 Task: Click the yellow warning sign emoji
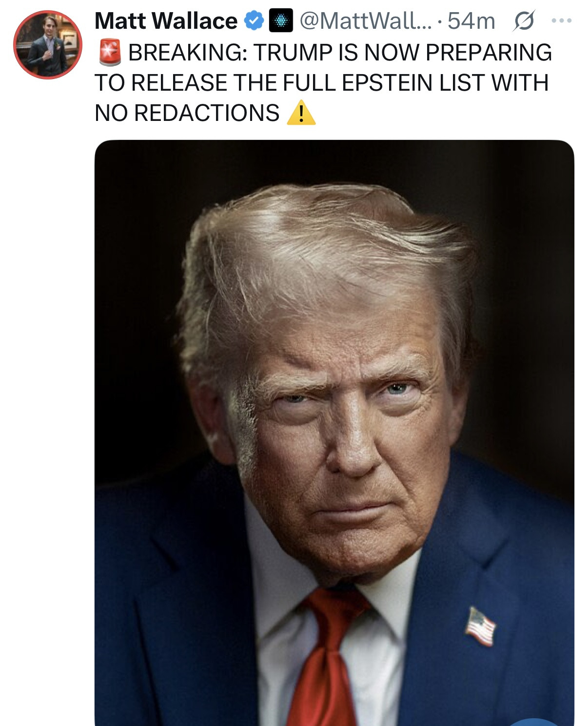pyautogui.click(x=301, y=113)
